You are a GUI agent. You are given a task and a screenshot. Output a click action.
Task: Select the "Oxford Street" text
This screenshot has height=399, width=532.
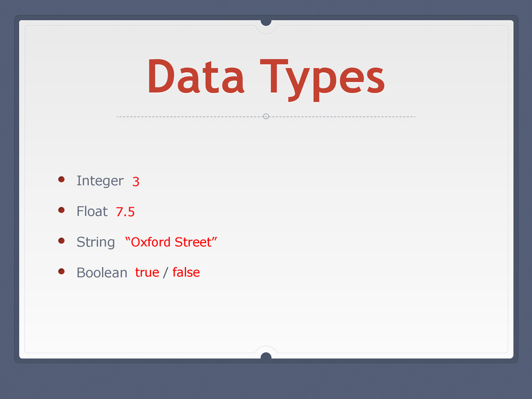click(171, 242)
